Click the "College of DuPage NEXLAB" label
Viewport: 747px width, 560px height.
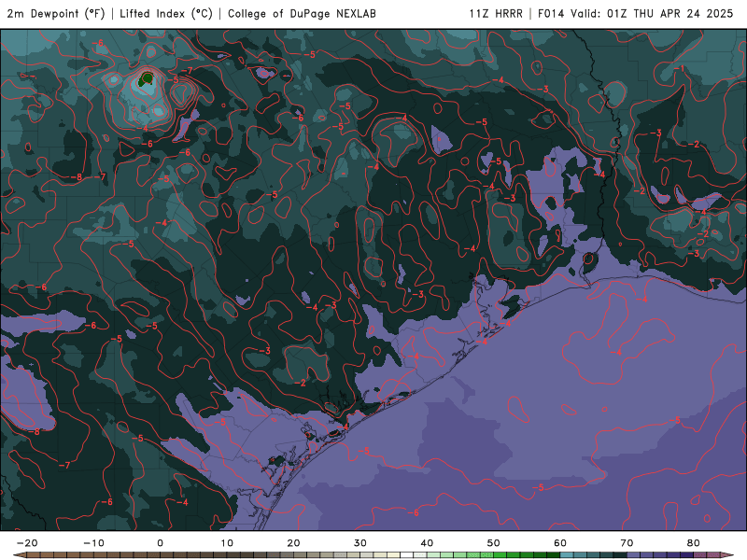click(x=302, y=13)
